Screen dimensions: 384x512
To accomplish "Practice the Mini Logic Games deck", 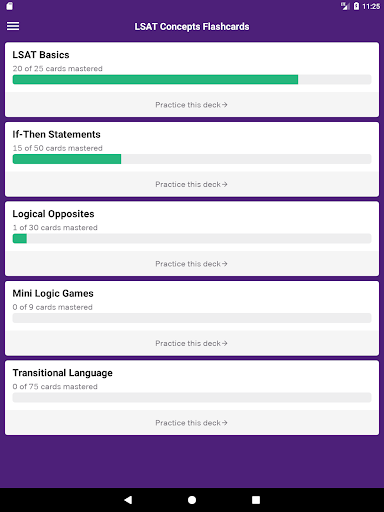I will pos(192,343).
